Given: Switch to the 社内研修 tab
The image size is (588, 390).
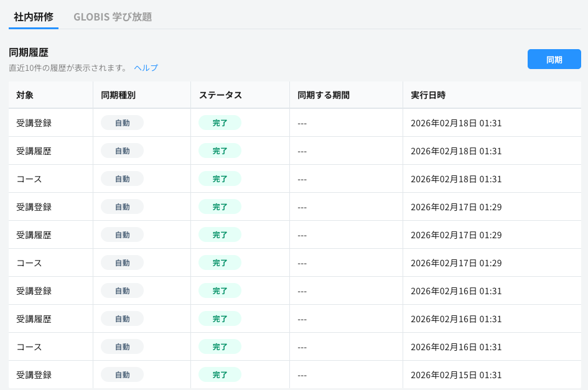Looking at the screenshot, I should [34, 17].
